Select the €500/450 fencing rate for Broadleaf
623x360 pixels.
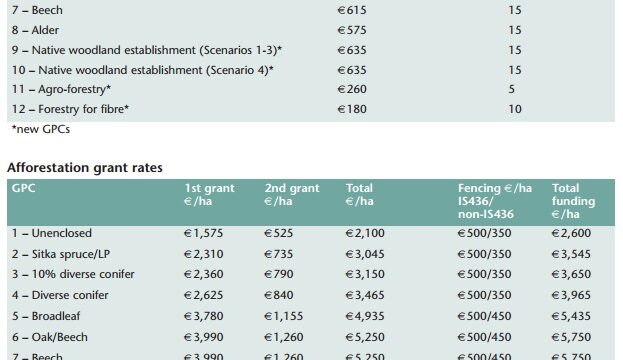[x=484, y=316]
